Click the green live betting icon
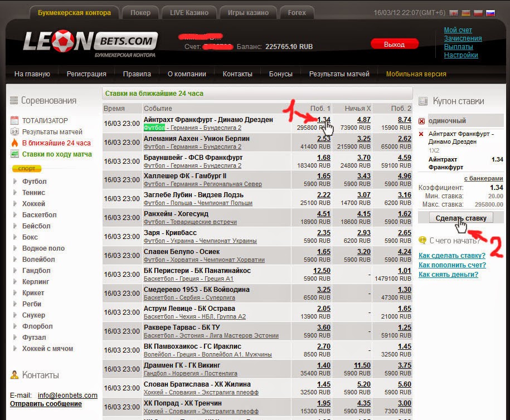 click(14, 154)
